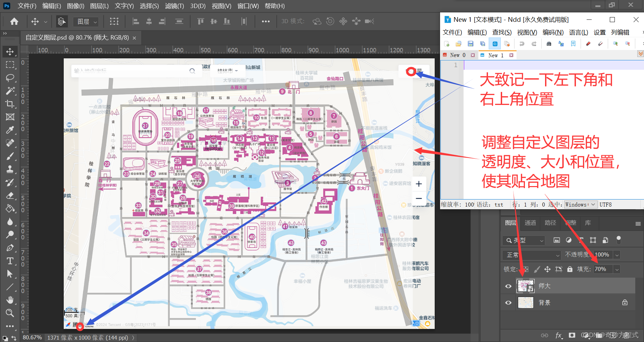
Task: Click the binoculars Find icon in Ndd
Action: tap(549, 44)
